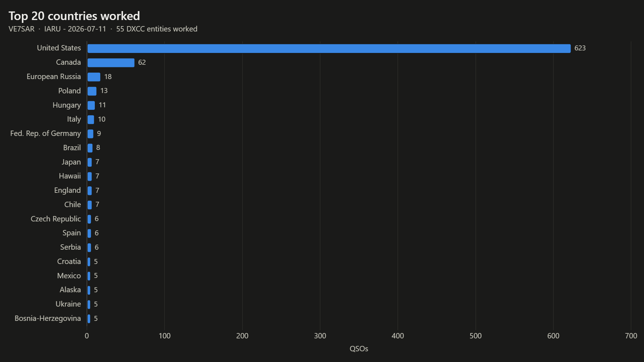Select the "England" row label

tap(67, 190)
